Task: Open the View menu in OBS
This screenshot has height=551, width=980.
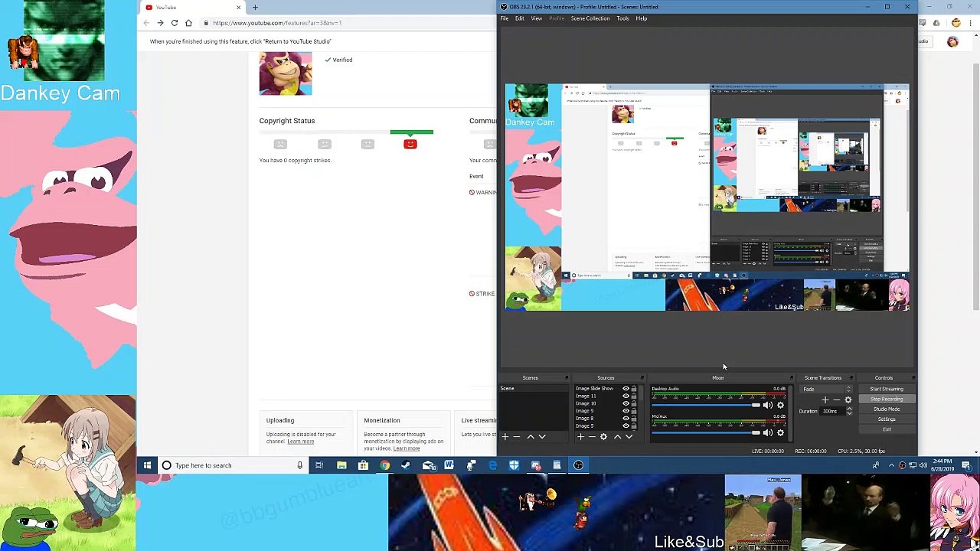Action: pos(537,18)
